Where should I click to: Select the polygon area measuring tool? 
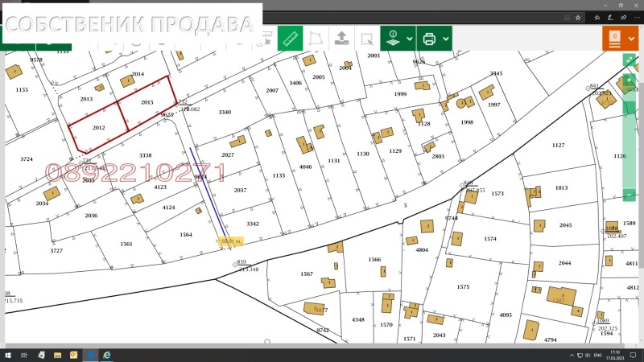[x=316, y=39]
